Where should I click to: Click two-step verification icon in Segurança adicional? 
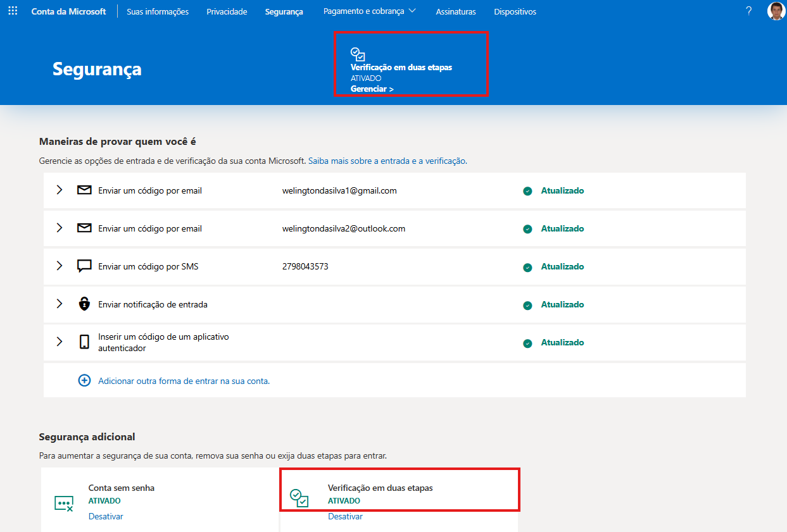299,497
